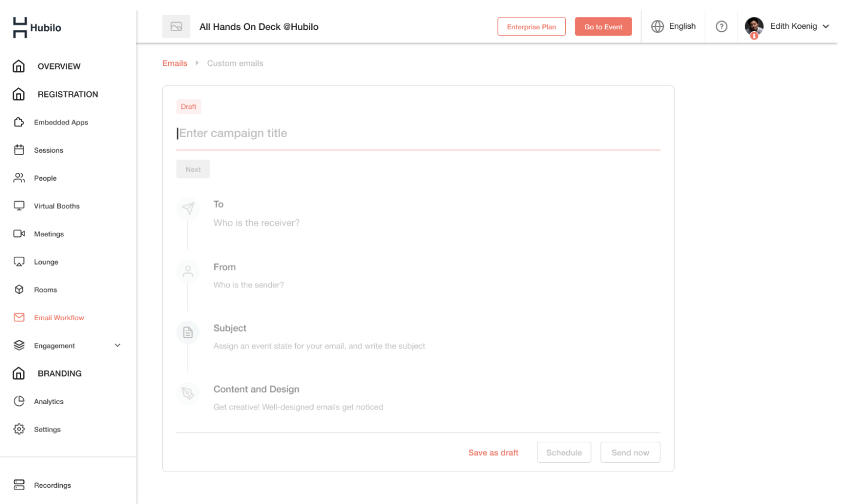
Task: Click the Rooms cube icon
Action: (19, 290)
